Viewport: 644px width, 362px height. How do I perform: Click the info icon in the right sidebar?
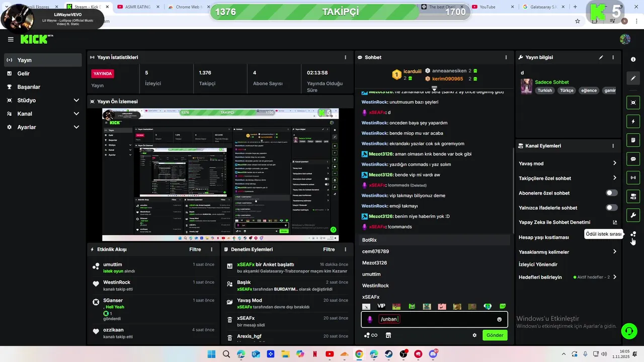633,59
